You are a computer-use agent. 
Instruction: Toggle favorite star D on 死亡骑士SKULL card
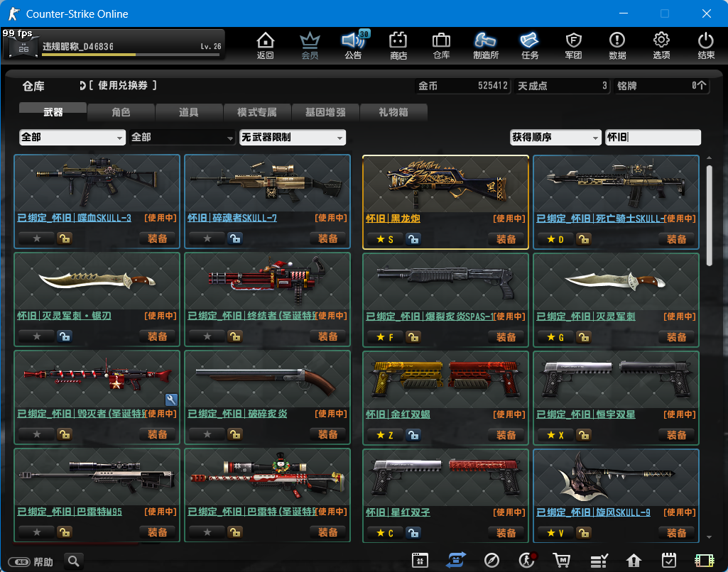coord(555,239)
